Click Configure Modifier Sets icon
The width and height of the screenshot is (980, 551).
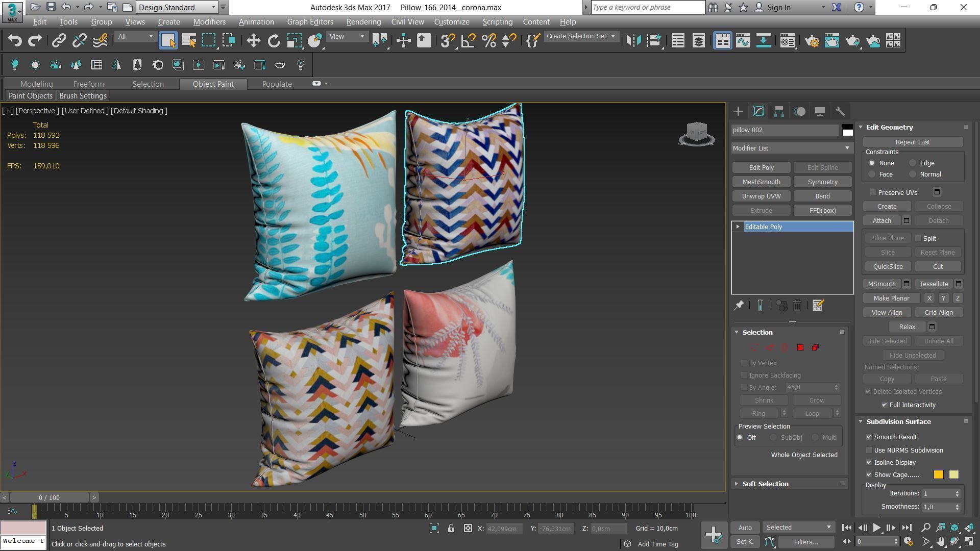click(818, 305)
